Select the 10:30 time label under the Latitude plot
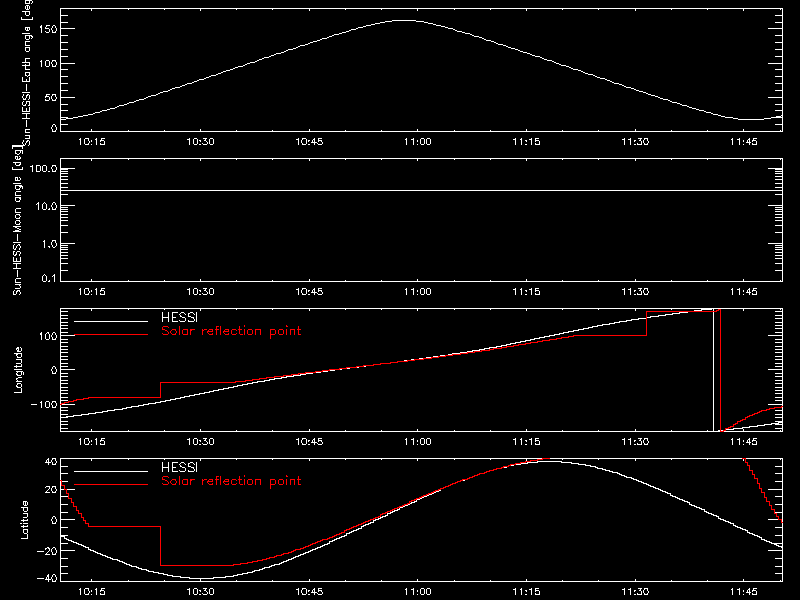 click(201, 592)
